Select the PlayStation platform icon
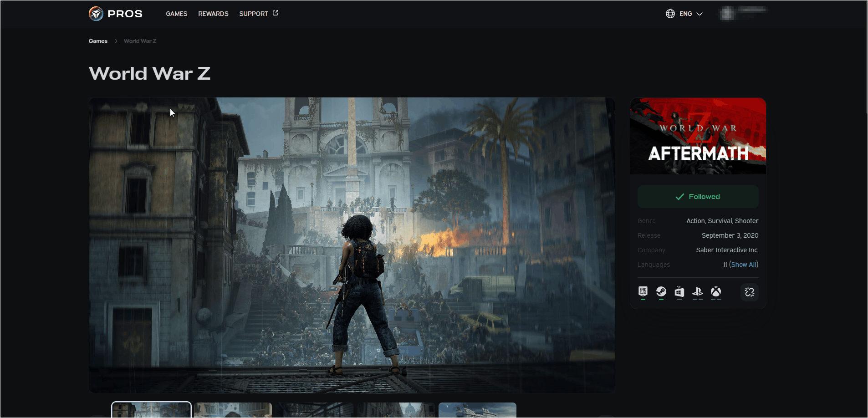Viewport: 868px width, 418px height. click(698, 292)
